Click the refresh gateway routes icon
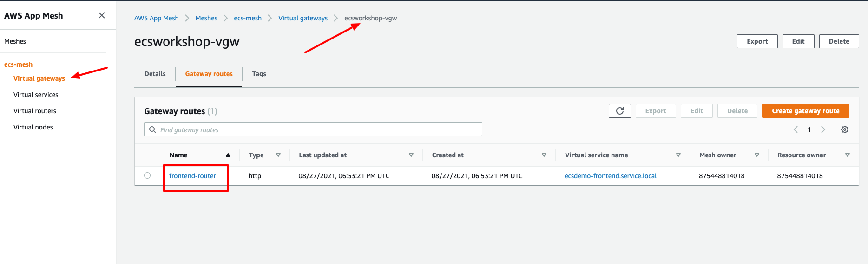This screenshot has width=868, height=264. coord(619,111)
